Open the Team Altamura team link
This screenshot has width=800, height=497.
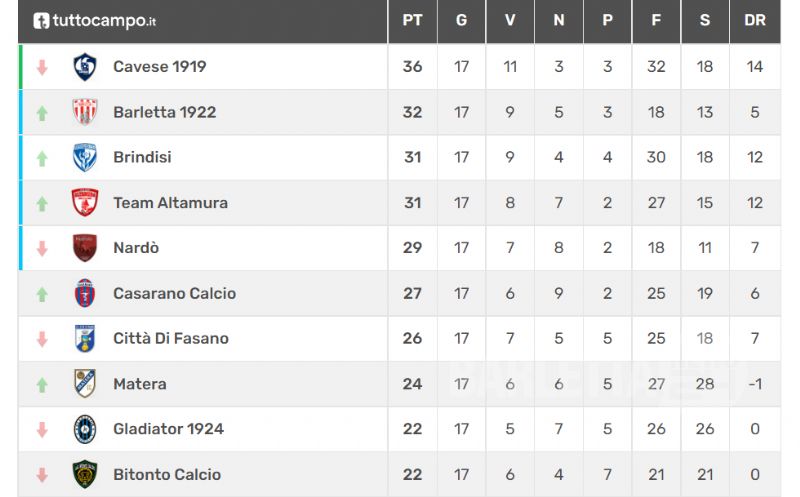170,203
